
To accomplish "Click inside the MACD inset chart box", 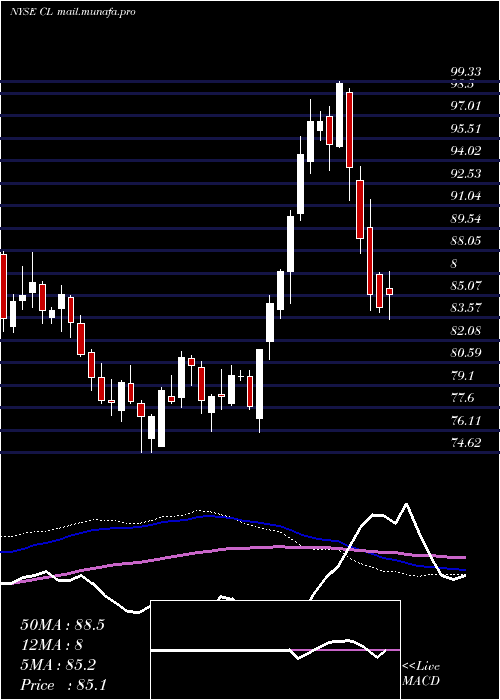I will [x=275, y=650].
